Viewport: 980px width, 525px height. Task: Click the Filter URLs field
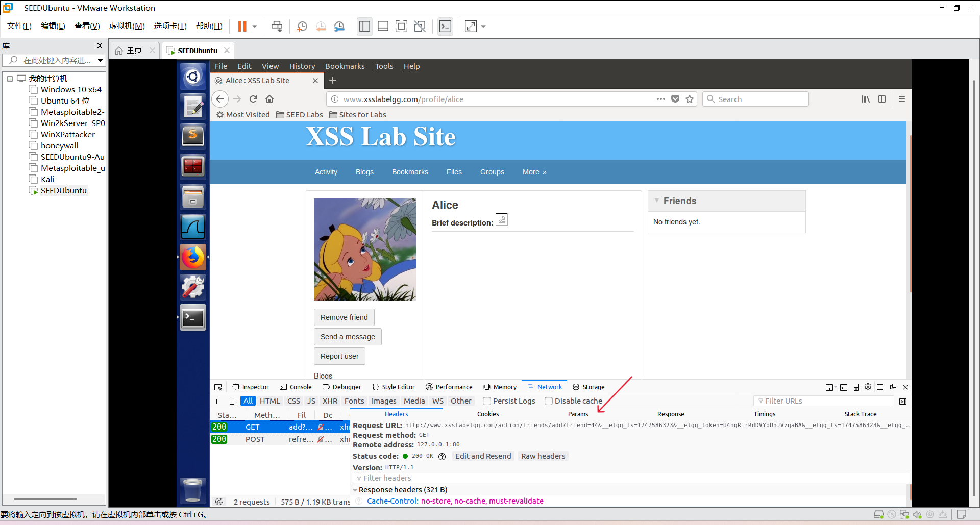coord(824,401)
